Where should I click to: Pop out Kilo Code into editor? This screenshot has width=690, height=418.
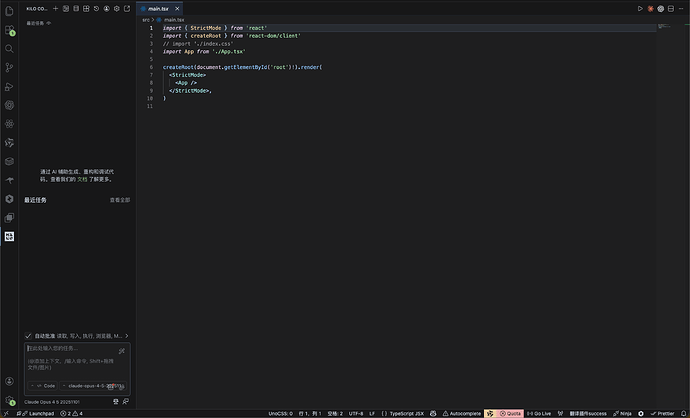coord(127,8)
